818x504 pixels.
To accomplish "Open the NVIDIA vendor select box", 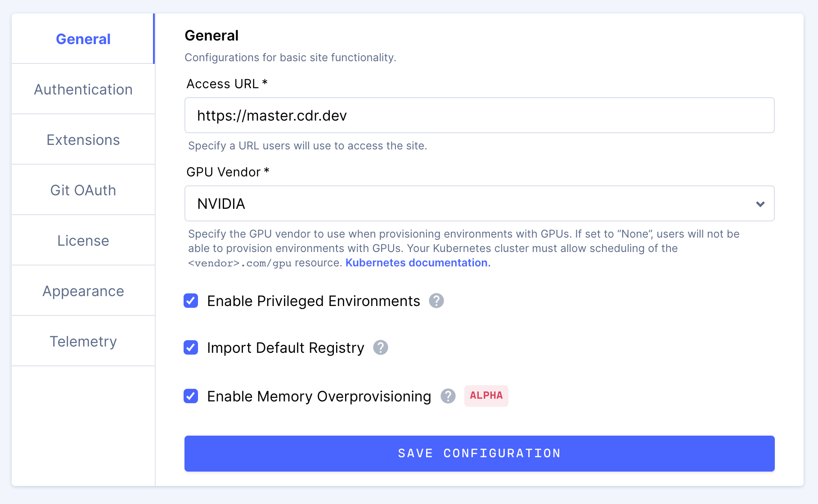I will click(479, 203).
